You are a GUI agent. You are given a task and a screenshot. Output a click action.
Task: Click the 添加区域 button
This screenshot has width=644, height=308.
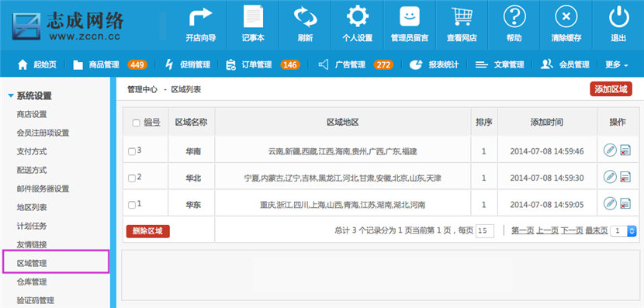611,89
